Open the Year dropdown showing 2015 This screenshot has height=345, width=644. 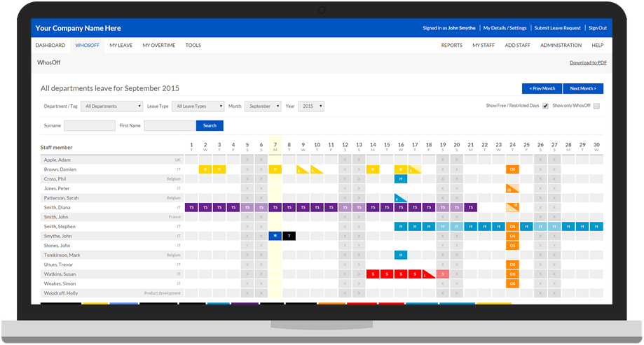point(311,106)
